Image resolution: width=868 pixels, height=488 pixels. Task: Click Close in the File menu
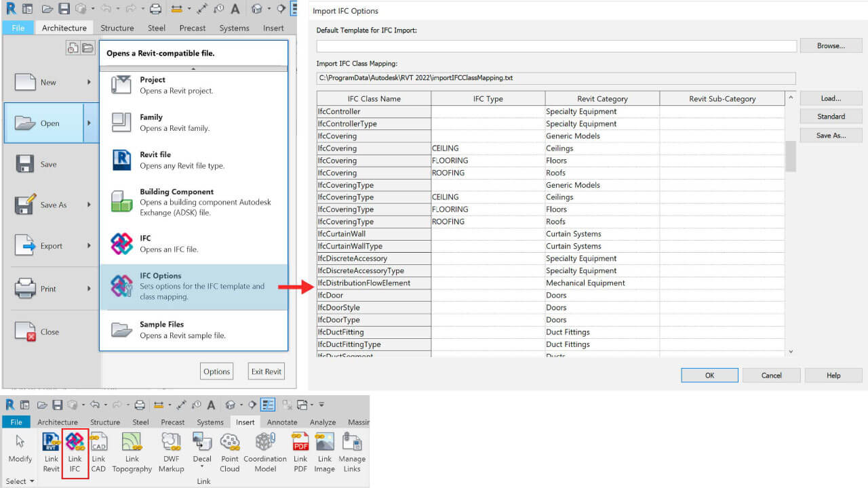tap(51, 332)
